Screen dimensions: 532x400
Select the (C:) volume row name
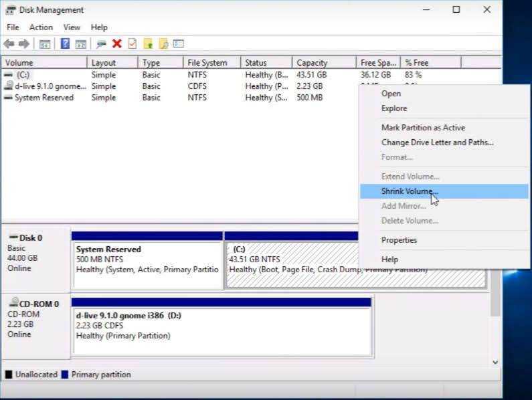(x=23, y=75)
